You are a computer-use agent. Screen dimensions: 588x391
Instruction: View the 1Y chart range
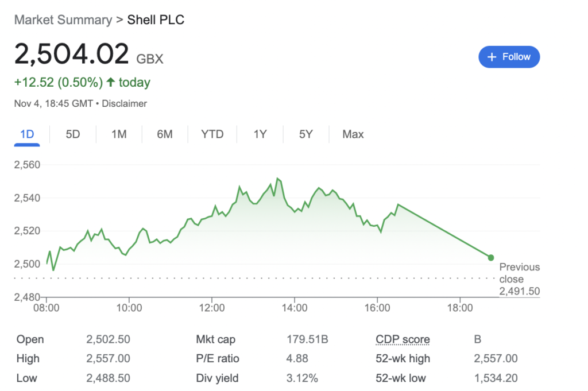click(260, 134)
